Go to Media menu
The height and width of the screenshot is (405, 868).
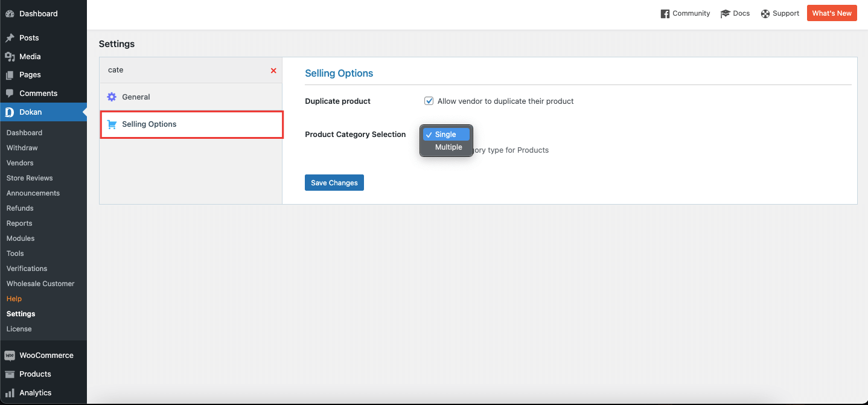tap(43, 56)
